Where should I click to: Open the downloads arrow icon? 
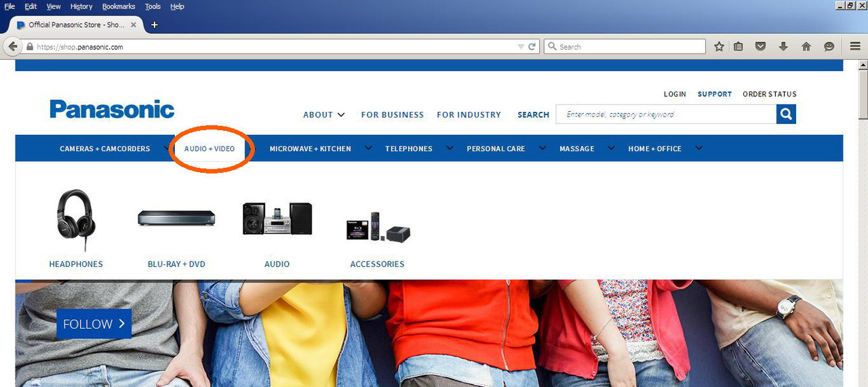tap(783, 47)
